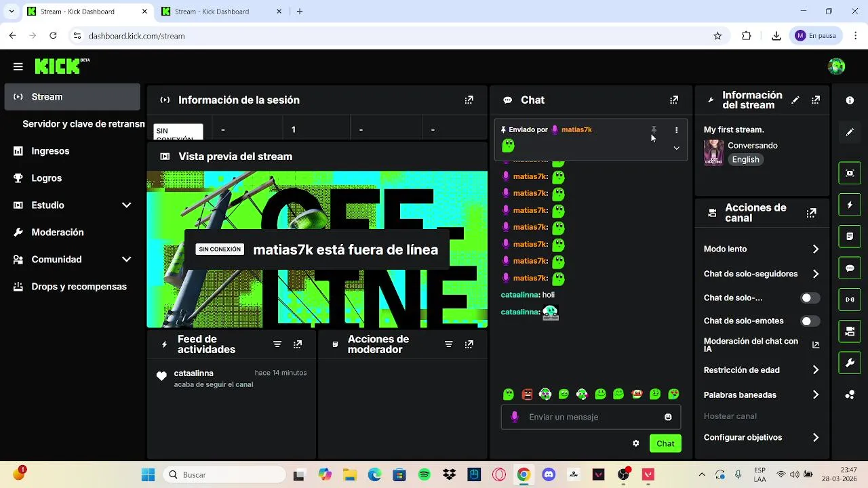Open the Moderación page

(73, 232)
